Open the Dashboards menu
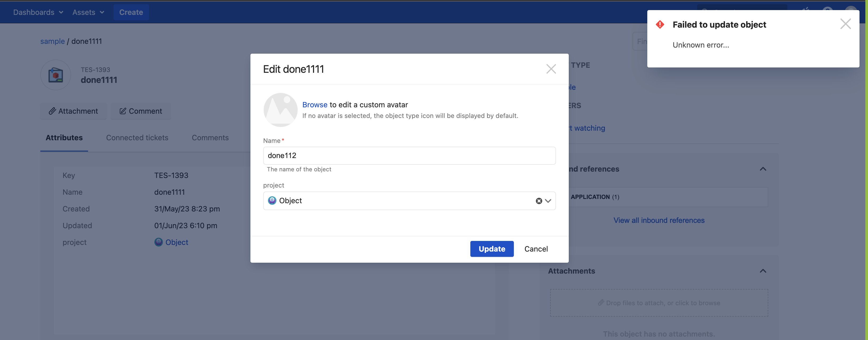The width and height of the screenshot is (868, 340). 38,12
